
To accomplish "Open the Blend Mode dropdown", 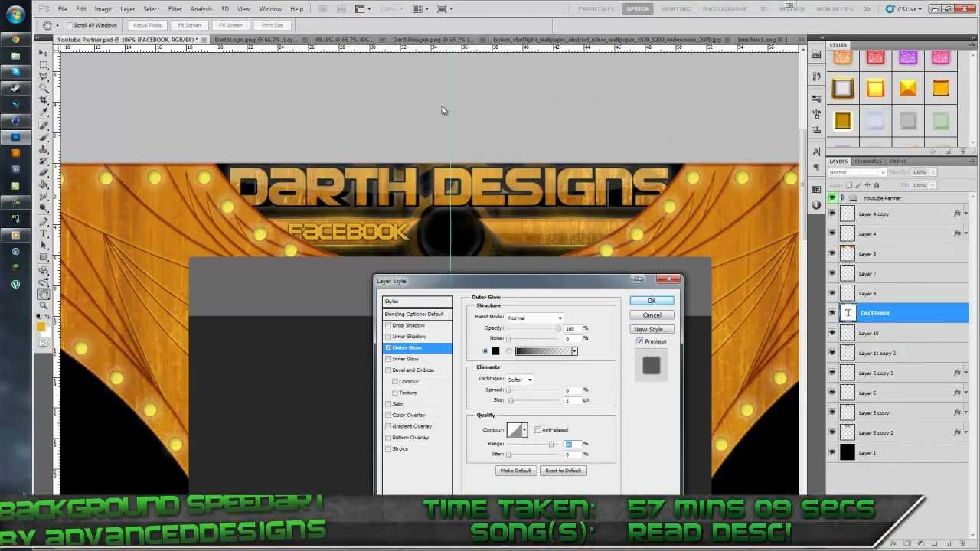I will [534, 318].
